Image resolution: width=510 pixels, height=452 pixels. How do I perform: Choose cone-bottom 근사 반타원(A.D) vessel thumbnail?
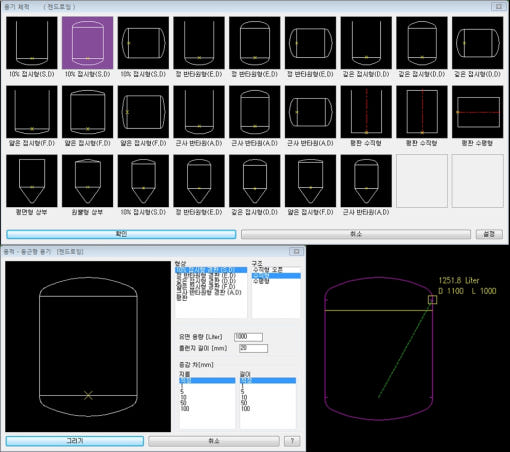coord(366,181)
